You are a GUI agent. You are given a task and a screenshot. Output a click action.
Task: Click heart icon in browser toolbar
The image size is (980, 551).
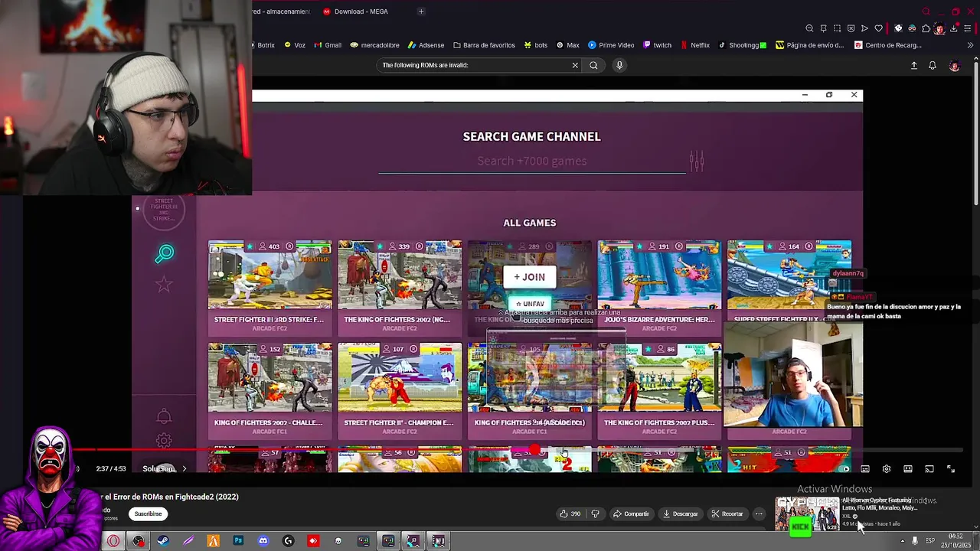pos(878,28)
